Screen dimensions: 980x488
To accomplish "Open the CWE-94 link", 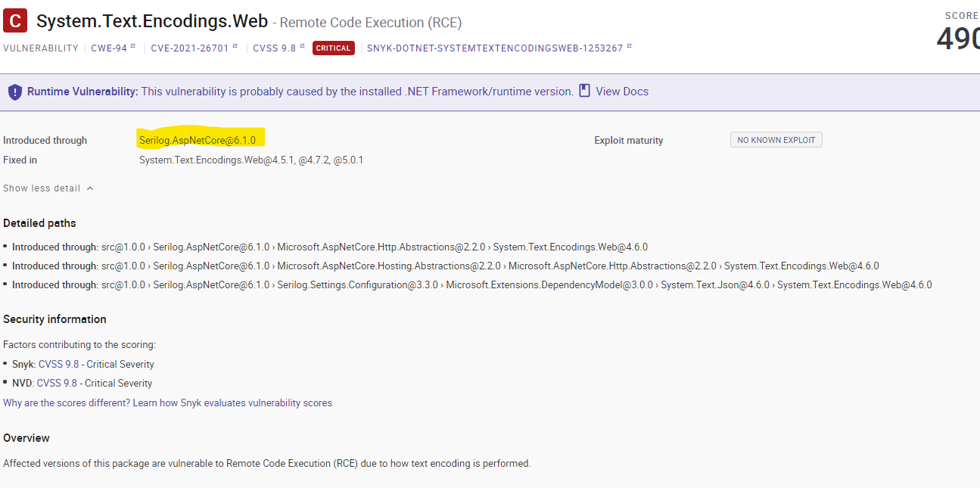I will [109, 48].
